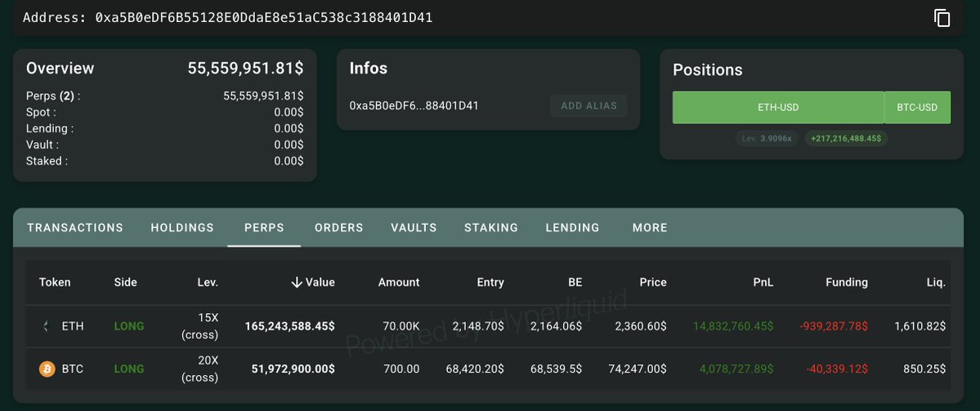Sort by Value column arrow
This screenshot has width=980, height=411.
pos(297,283)
